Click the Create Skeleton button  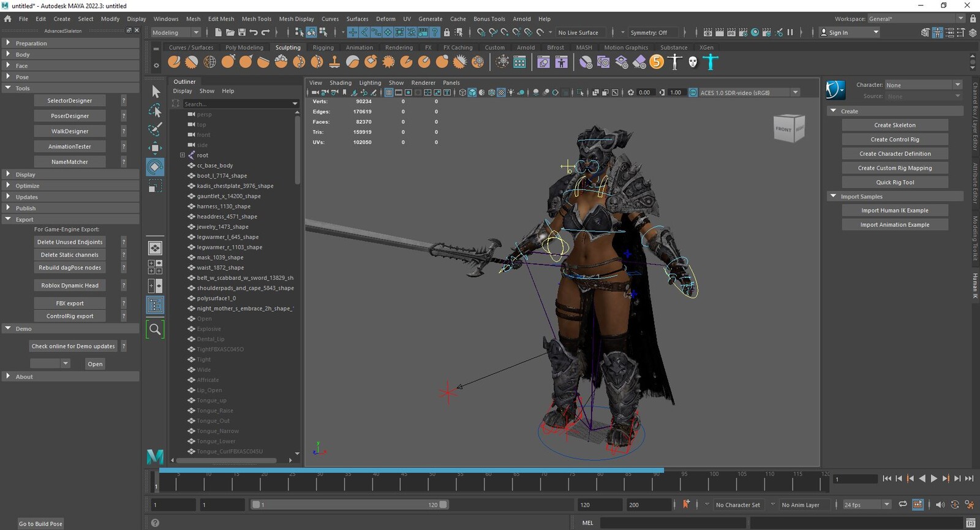point(895,125)
